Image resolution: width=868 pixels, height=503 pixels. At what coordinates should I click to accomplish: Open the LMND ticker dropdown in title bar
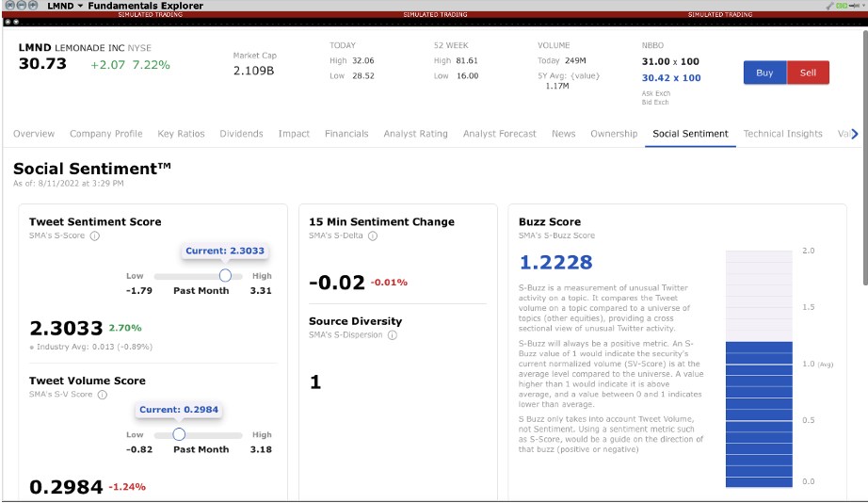[80, 6]
